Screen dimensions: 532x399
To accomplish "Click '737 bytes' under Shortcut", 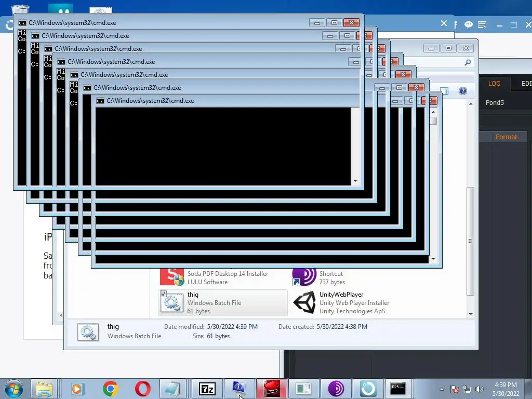I will click(x=332, y=282).
